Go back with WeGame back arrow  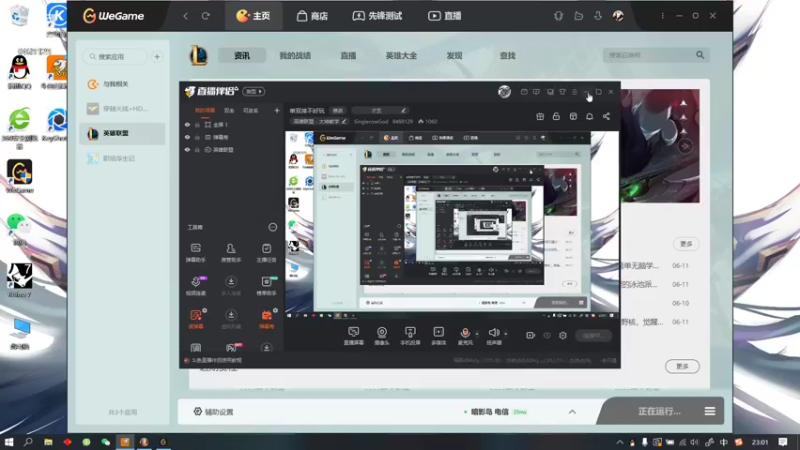tap(186, 16)
